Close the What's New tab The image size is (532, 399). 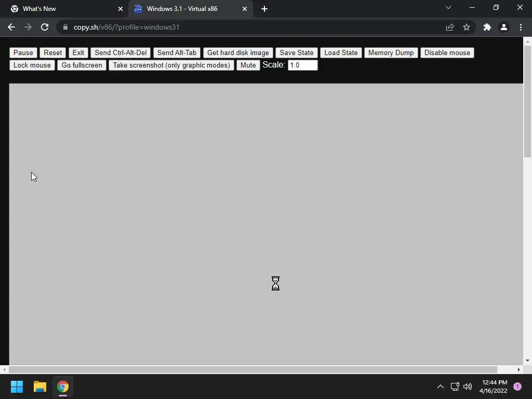click(x=121, y=9)
